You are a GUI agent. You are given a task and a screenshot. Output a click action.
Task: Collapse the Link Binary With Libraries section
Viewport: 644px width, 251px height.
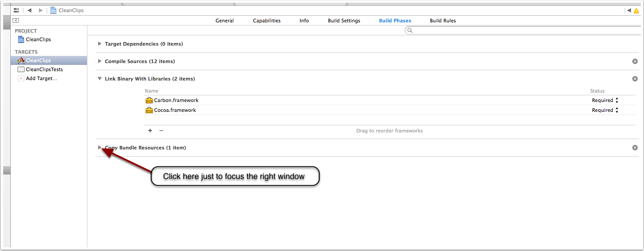point(99,79)
